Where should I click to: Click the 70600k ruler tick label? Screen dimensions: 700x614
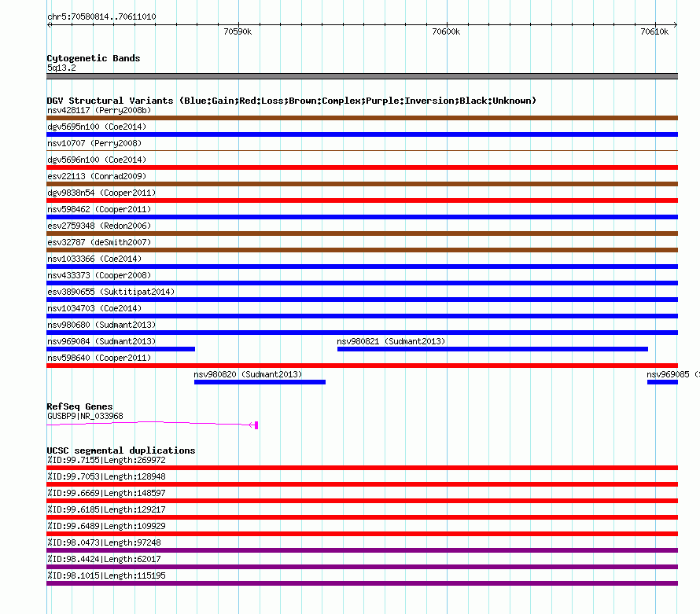click(x=446, y=31)
